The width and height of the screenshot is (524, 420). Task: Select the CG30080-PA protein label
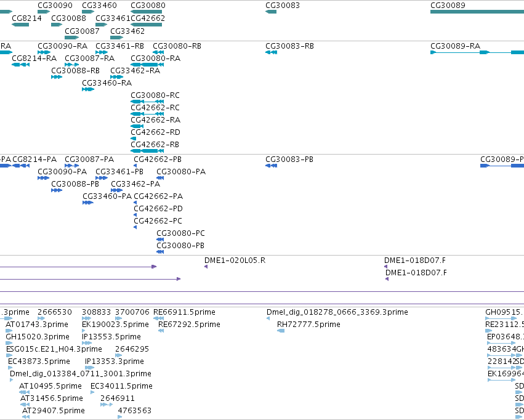tap(181, 172)
